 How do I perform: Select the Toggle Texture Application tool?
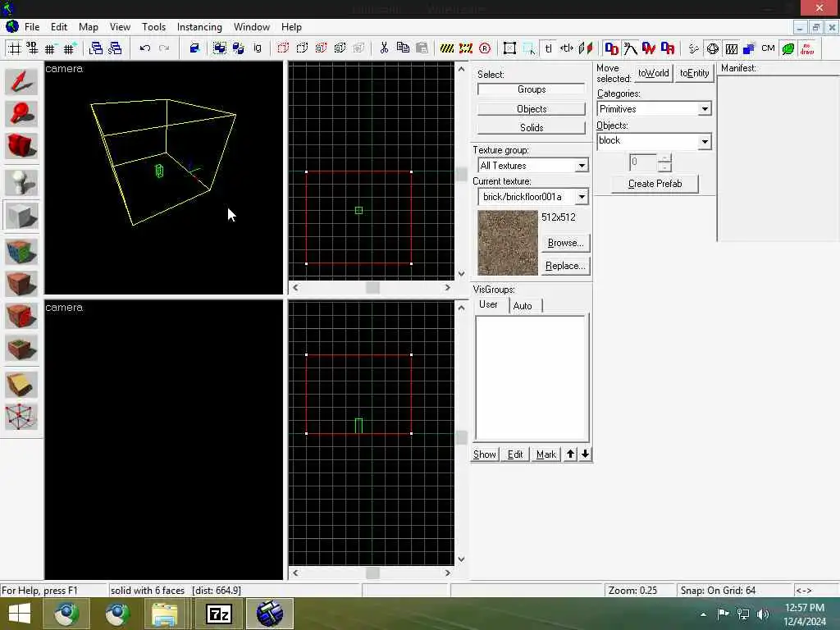coord(21,252)
